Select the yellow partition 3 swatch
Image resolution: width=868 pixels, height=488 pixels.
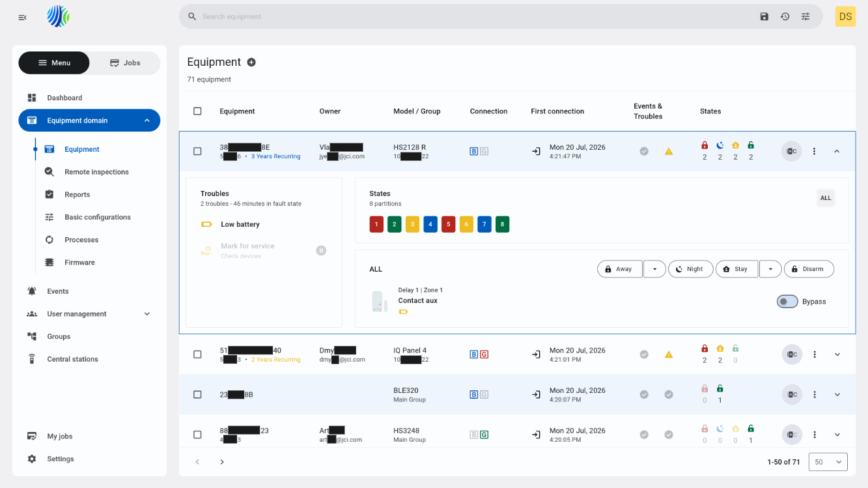click(412, 225)
